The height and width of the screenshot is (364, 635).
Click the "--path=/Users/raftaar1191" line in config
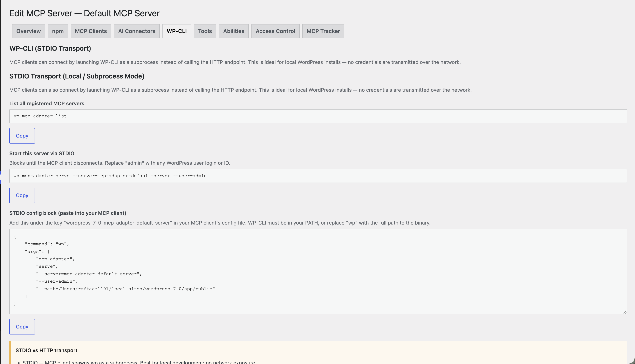(x=126, y=289)
